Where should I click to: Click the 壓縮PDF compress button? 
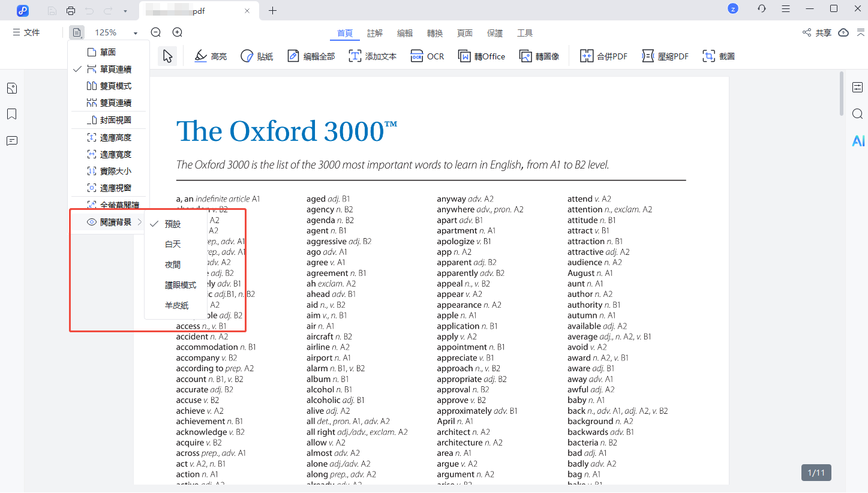click(x=665, y=56)
